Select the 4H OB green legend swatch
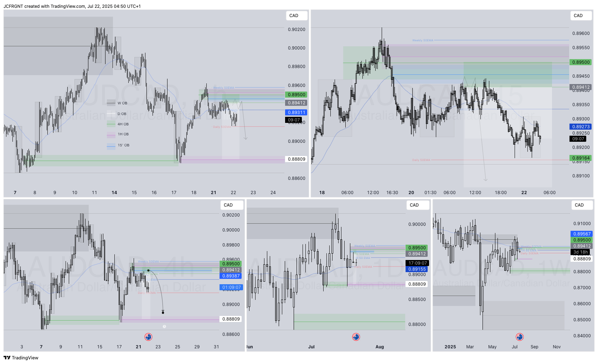 pyautogui.click(x=111, y=124)
